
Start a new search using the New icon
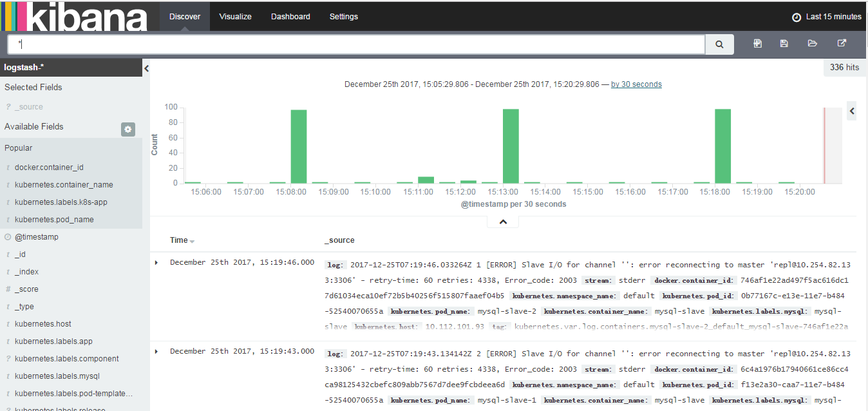pos(758,43)
